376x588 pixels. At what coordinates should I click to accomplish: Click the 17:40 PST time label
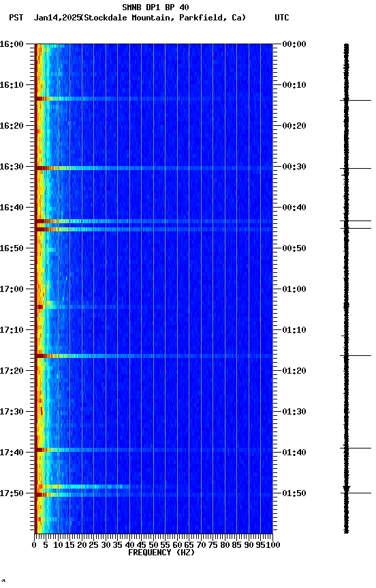point(12,453)
